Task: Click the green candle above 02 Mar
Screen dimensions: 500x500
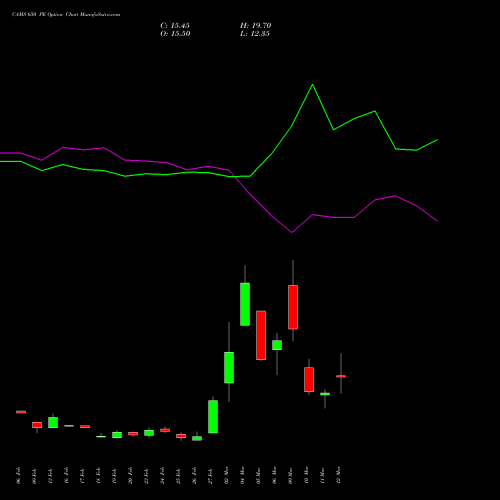Action: (x=229, y=368)
